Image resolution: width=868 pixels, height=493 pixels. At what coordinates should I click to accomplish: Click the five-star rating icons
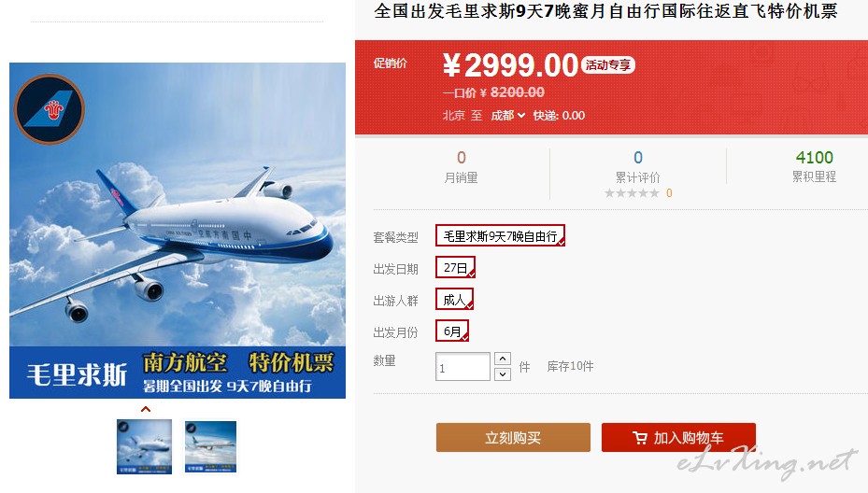pyautogui.click(x=632, y=193)
